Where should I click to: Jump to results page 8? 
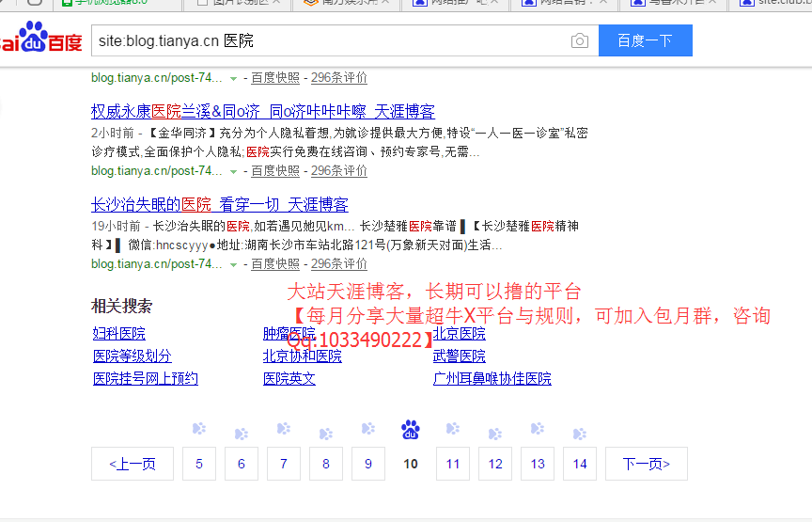click(326, 464)
